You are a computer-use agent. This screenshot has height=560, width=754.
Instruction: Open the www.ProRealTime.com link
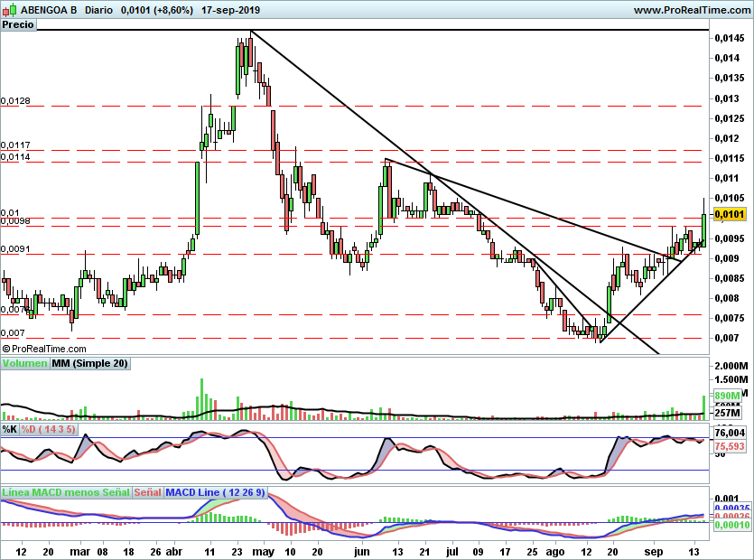(692, 10)
